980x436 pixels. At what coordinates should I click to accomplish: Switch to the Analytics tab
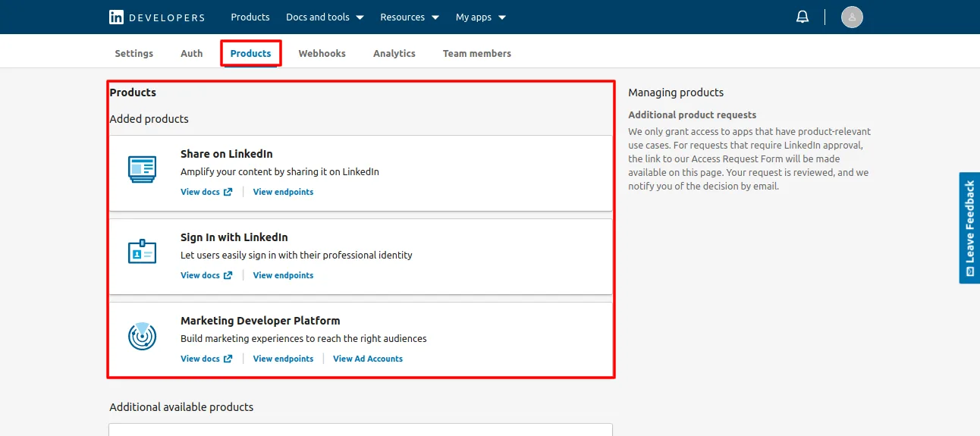[x=394, y=53]
